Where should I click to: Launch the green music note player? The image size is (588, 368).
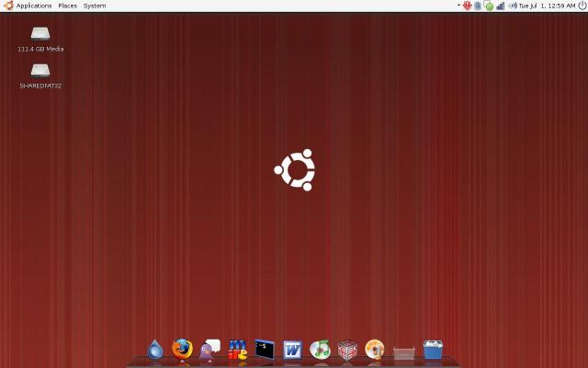[320, 350]
